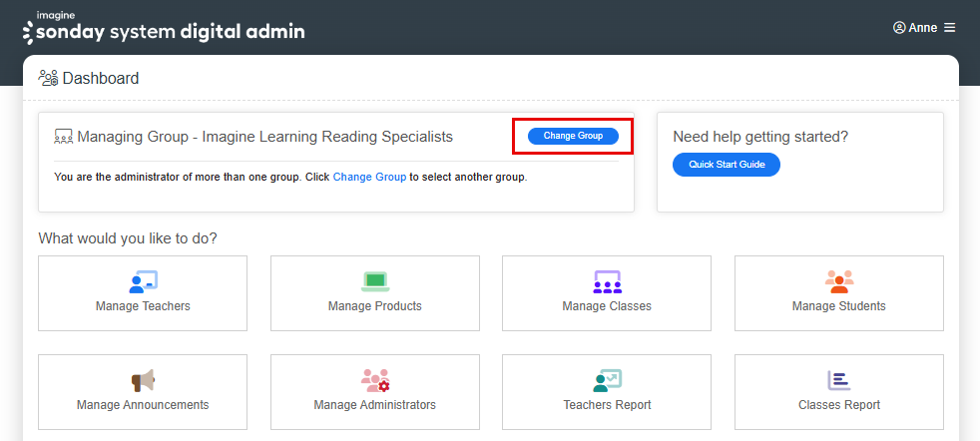This screenshot has width=980, height=441.
Task: Click the Manage Students people icon
Action: pyautogui.click(x=839, y=281)
